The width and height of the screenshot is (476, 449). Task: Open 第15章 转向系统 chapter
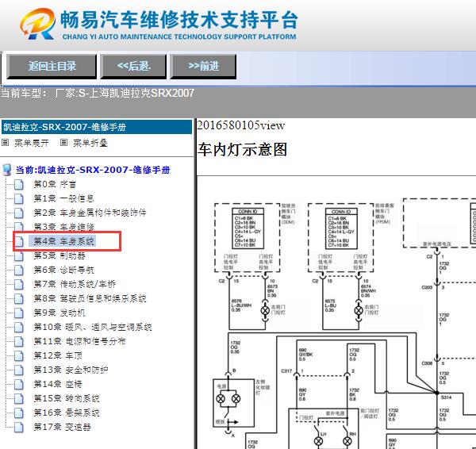67,398
